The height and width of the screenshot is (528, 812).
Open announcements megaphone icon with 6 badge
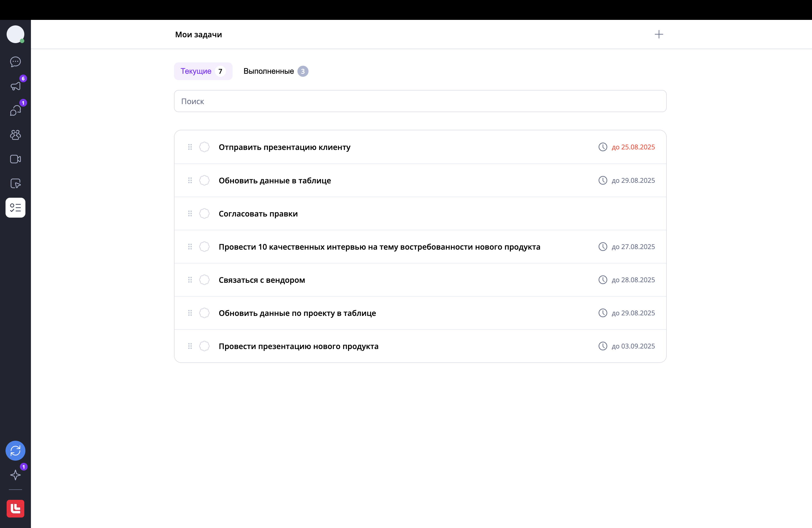[x=15, y=86]
